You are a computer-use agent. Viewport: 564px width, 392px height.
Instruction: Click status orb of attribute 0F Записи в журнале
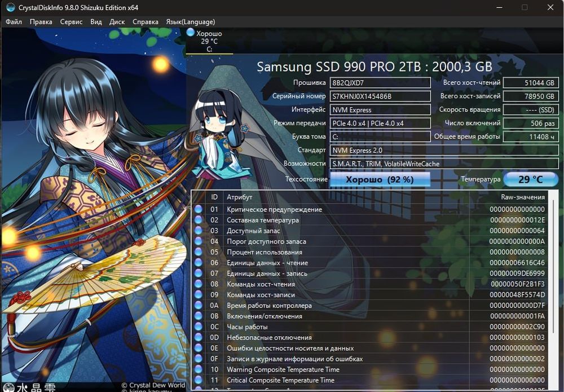coord(198,359)
